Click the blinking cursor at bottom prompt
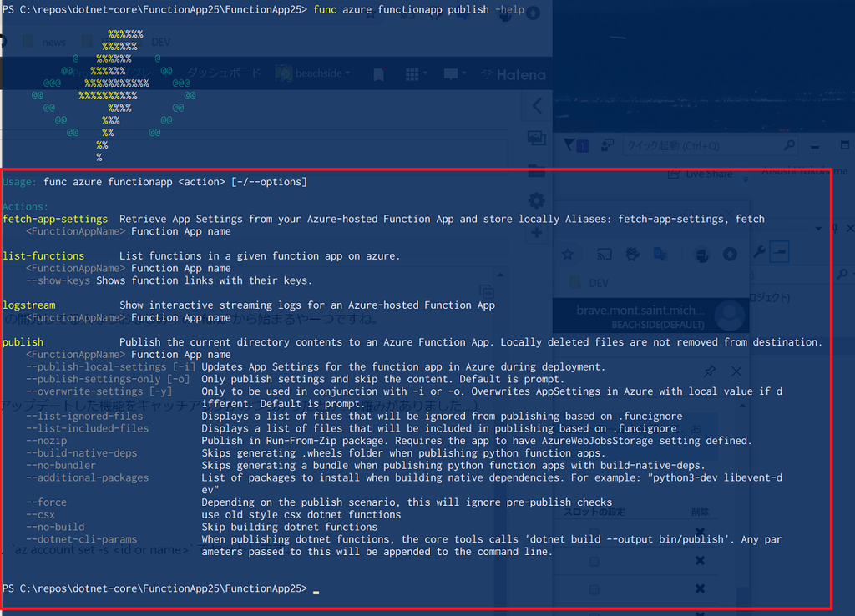This screenshot has width=855, height=616. point(316,592)
